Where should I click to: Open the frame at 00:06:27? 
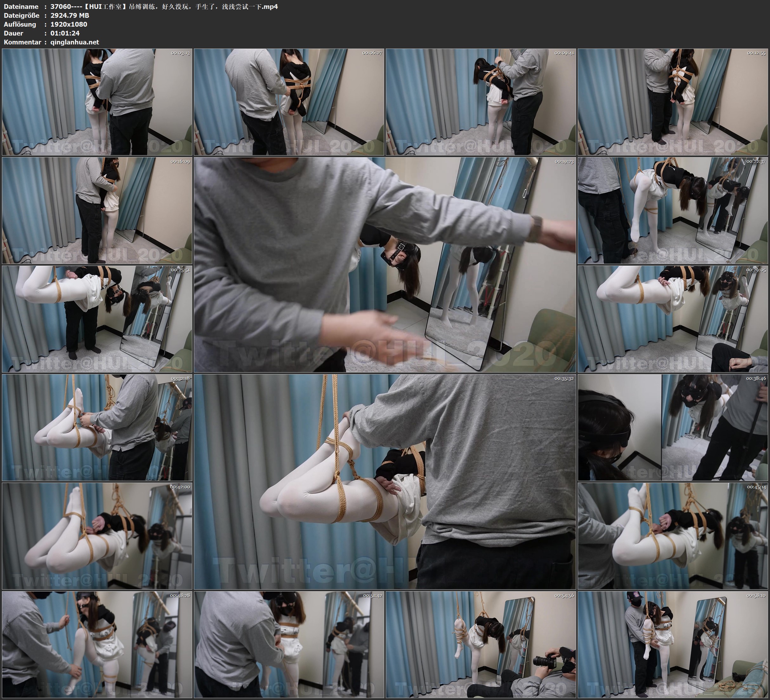pyautogui.click(x=289, y=102)
